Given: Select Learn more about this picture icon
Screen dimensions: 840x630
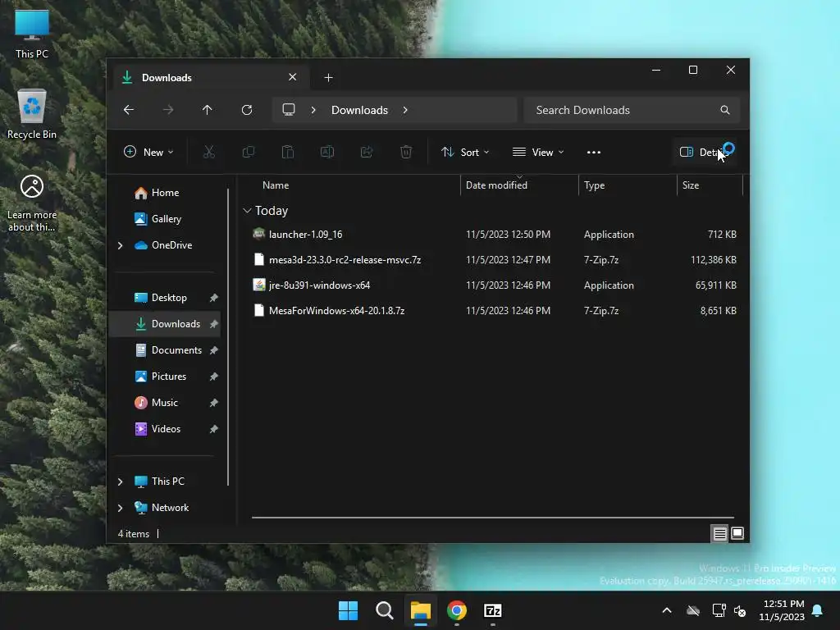Looking at the screenshot, I should point(32,203).
